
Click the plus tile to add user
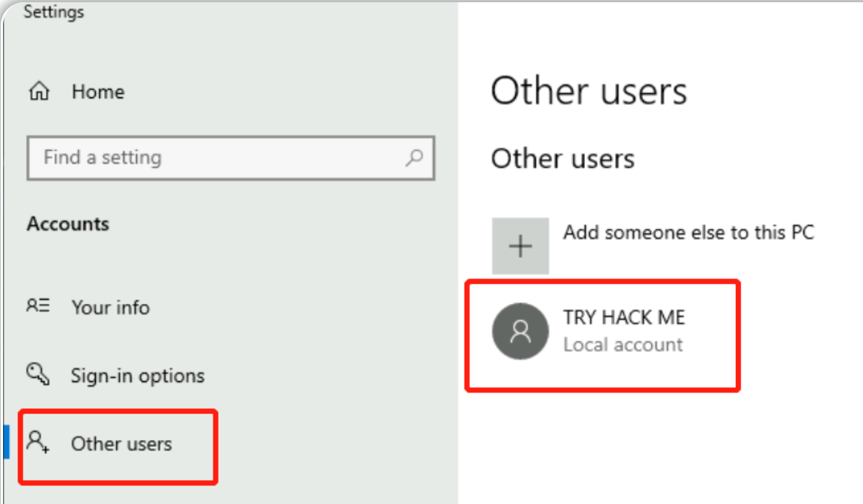click(x=520, y=246)
